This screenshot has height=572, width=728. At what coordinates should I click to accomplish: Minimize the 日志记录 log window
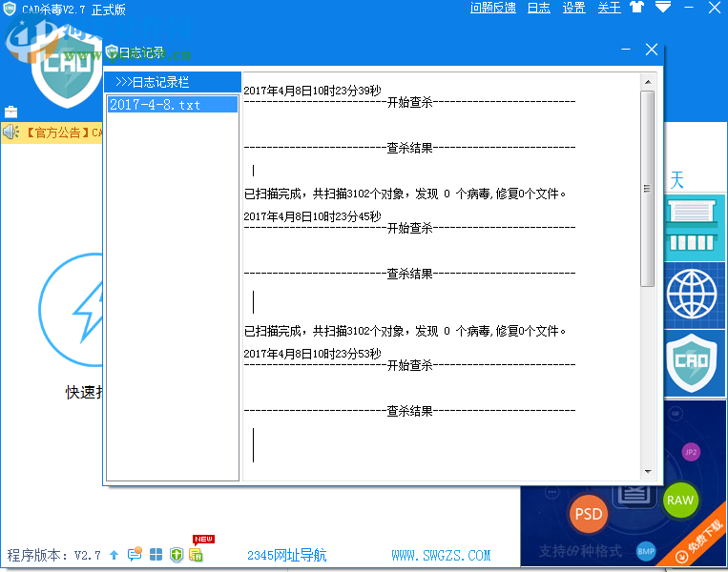coord(626,50)
